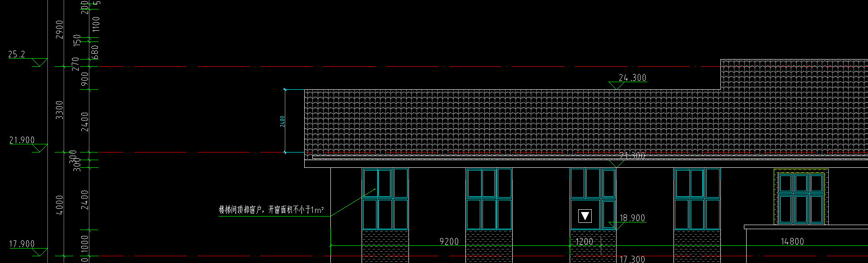
Task: Select the 14800 horizontal dimension text
Action: (x=793, y=242)
